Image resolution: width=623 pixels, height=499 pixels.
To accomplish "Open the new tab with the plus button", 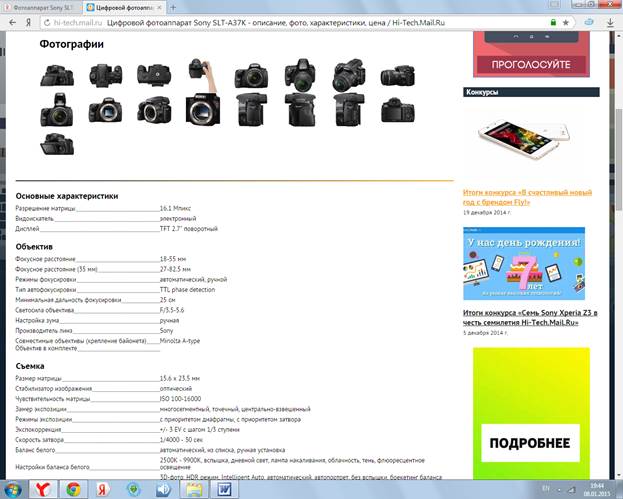I will click(x=173, y=7).
